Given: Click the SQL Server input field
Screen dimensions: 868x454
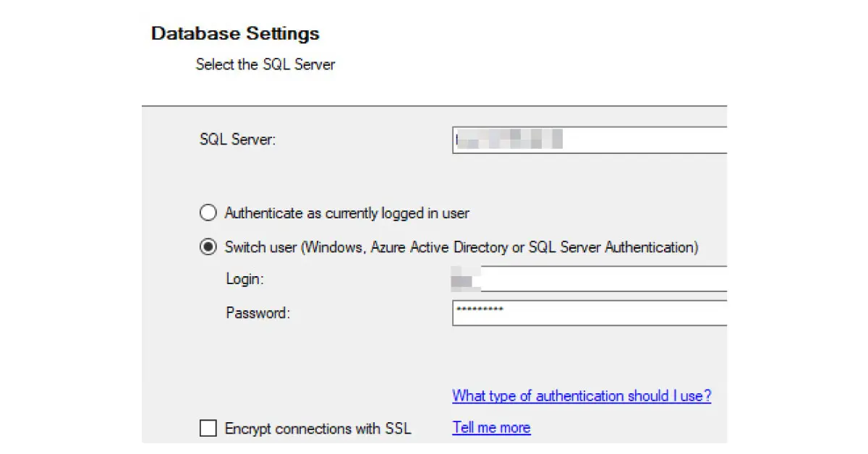Looking at the screenshot, I should pyautogui.click(x=637, y=140).
